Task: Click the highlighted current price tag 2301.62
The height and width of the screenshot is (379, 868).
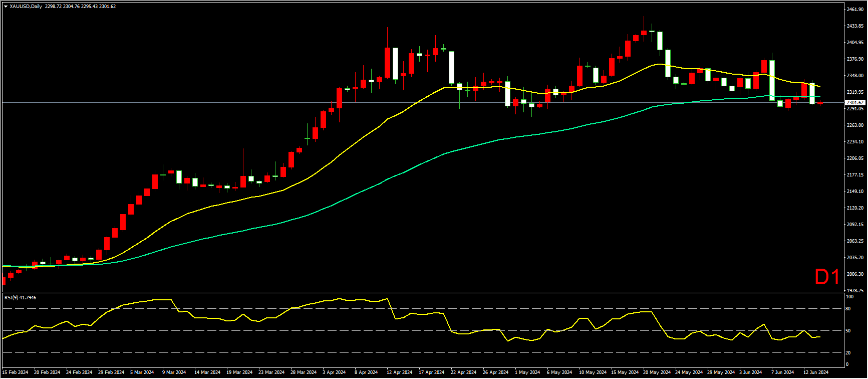Action: [855, 103]
